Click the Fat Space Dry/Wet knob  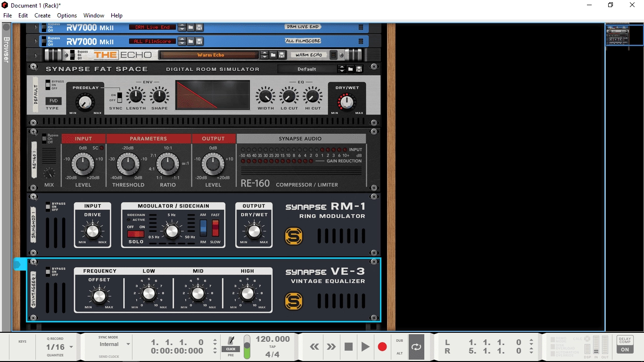click(347, 102)
